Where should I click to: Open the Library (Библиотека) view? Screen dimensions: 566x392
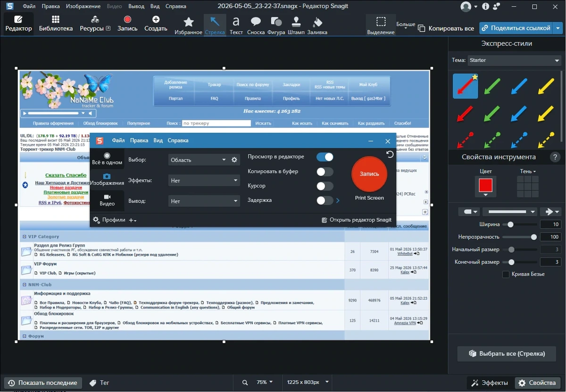click(x=56, y=24)
